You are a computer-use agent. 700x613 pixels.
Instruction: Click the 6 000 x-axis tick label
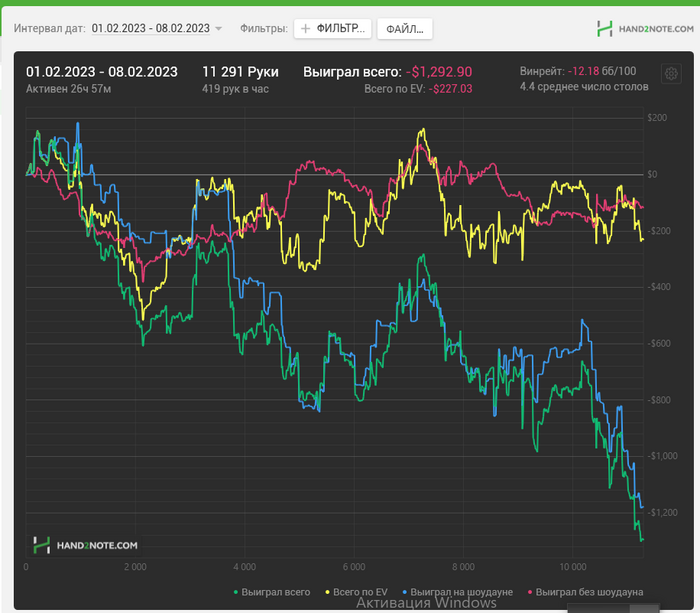click(x=354, y=567)
